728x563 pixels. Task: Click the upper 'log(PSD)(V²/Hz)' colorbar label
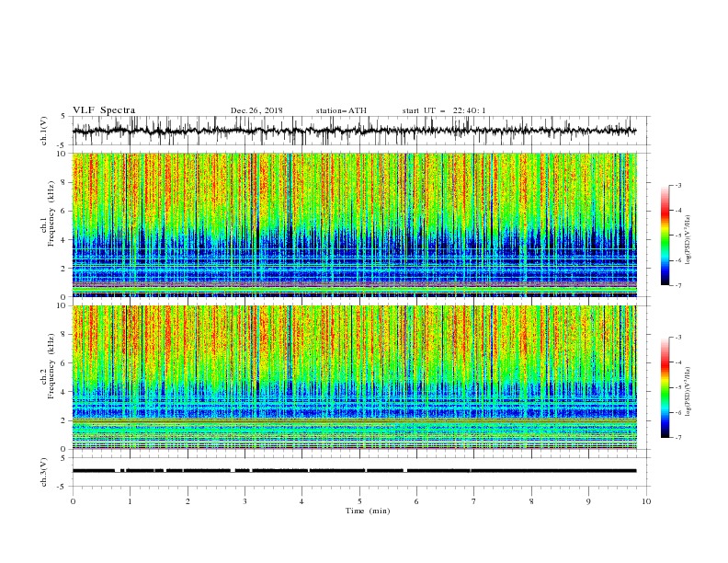688,240
